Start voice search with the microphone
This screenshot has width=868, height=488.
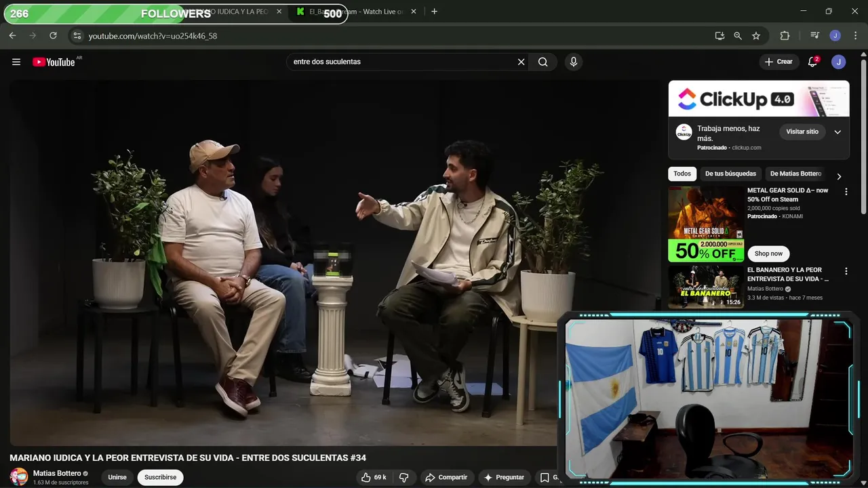click(574, 62)
